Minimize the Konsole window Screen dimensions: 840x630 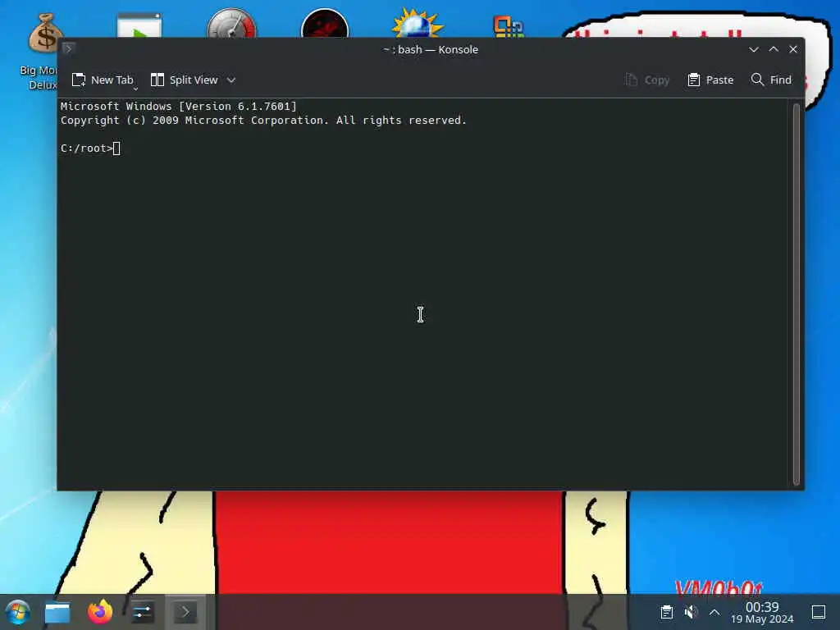[754, 49]
